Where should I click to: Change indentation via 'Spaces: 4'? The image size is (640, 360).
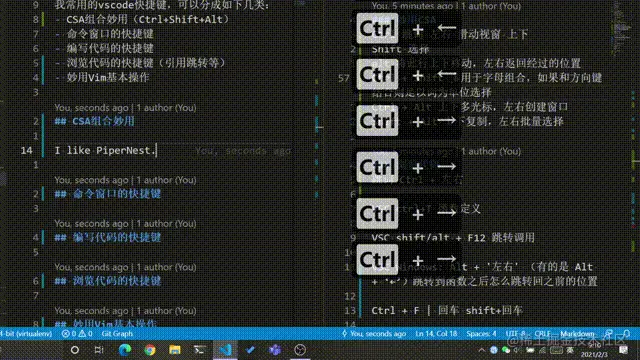tap(482, 333)
